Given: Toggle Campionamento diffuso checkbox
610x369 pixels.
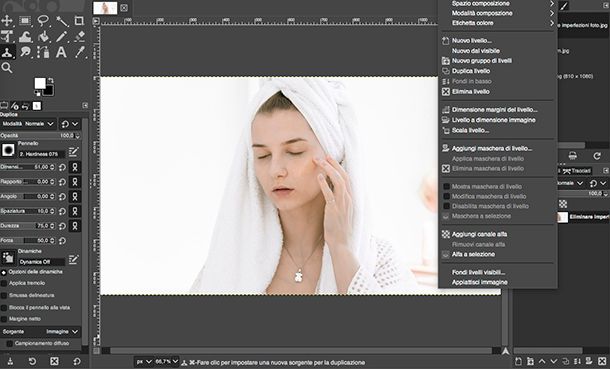Looking at the screenshot, I should tap(10, 343).
